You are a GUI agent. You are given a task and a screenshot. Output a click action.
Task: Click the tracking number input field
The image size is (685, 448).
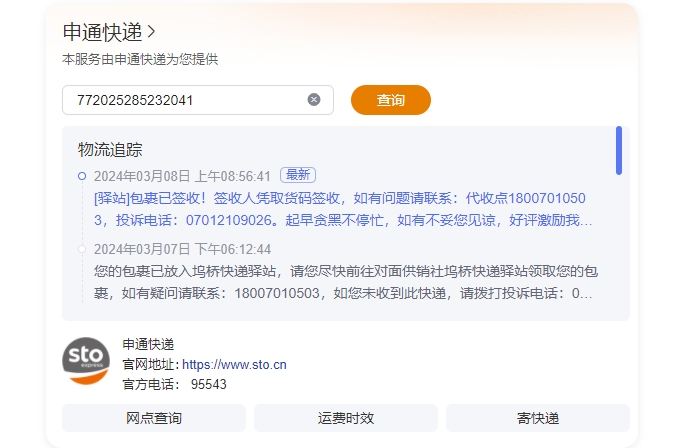pyautogui.click(x=197, y=100)
